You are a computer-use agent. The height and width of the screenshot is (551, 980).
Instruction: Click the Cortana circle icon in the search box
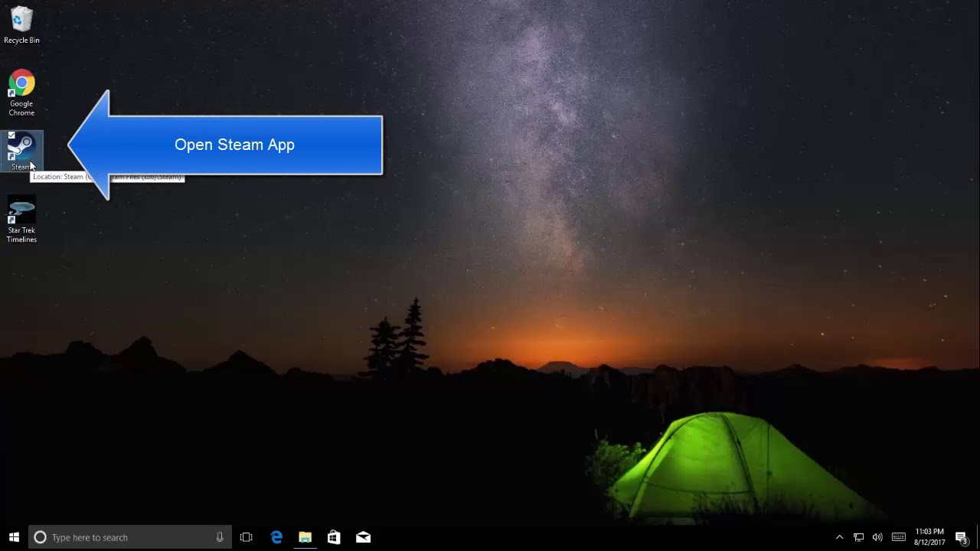(x=41, y=537)
